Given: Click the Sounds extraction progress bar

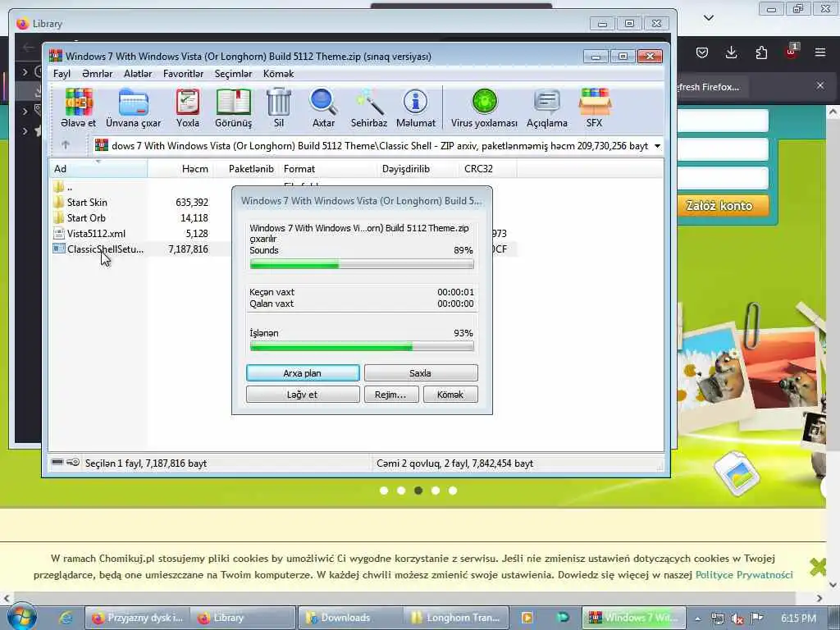Looking at the screenshot, I should click(362, 264).
